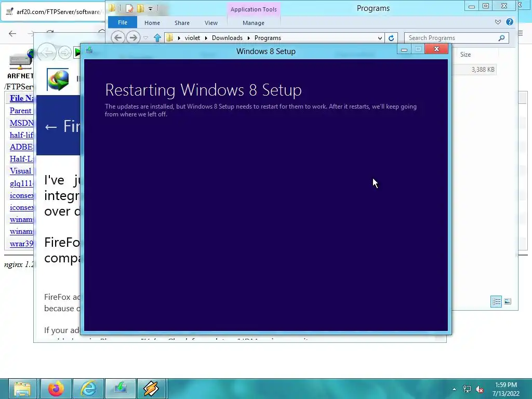The height and width of the screenshot is (399, 532).
Task: Click New Folder icon in Quick Access Toolbar
Action: tap(140, 8)
